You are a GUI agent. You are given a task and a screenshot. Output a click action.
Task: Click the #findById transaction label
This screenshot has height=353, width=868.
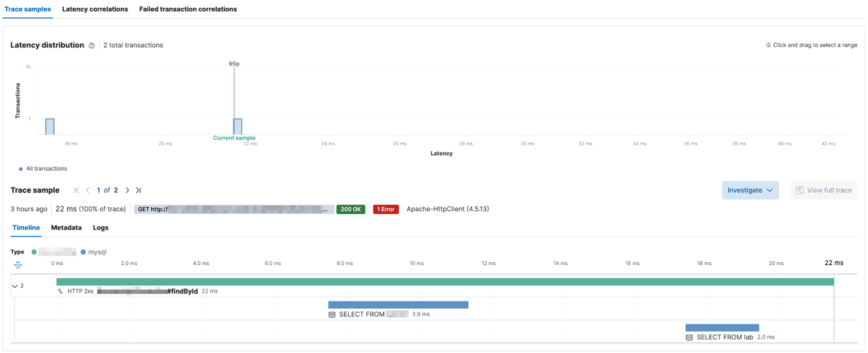point(182,291)
